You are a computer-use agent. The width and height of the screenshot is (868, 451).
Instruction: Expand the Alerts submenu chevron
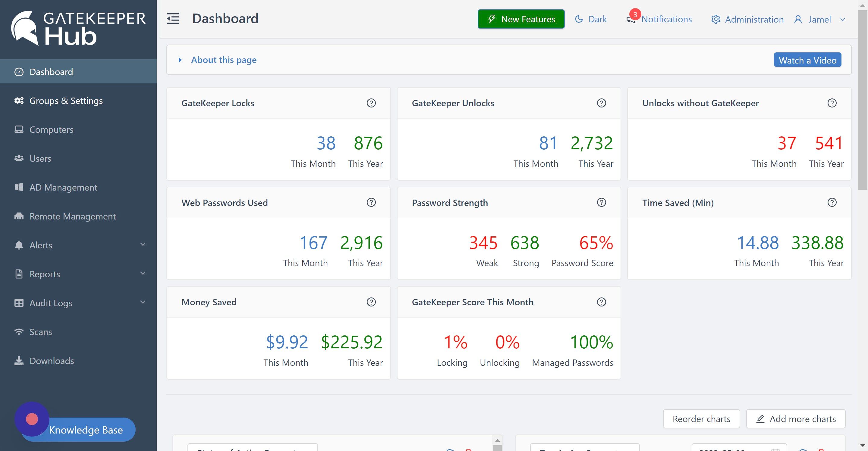click(143, 244)
